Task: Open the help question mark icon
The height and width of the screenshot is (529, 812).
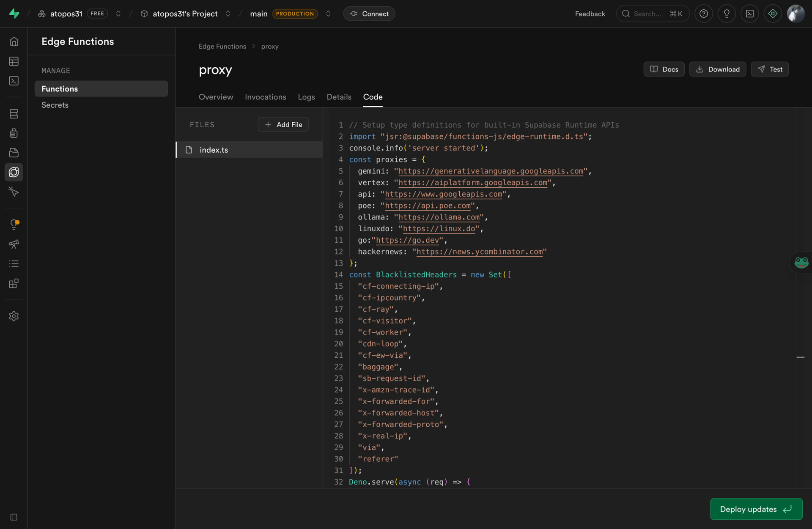Action: coord(704,14)
